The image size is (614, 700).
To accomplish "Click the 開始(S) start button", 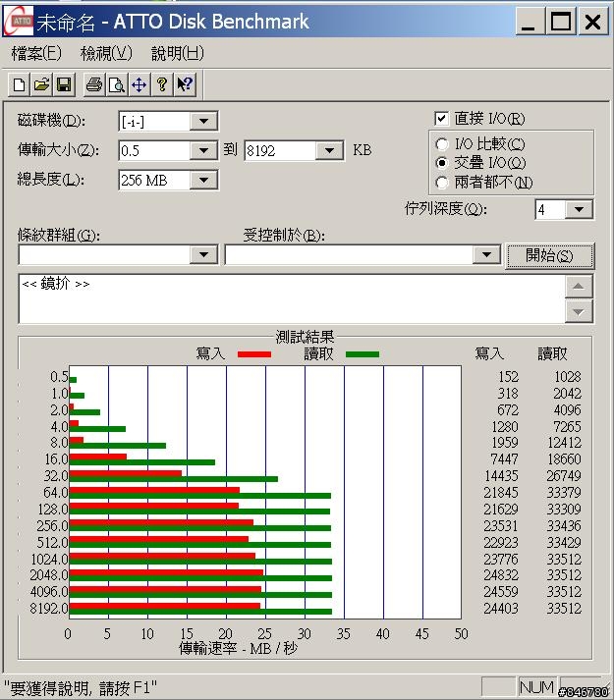I will (549, 256).
